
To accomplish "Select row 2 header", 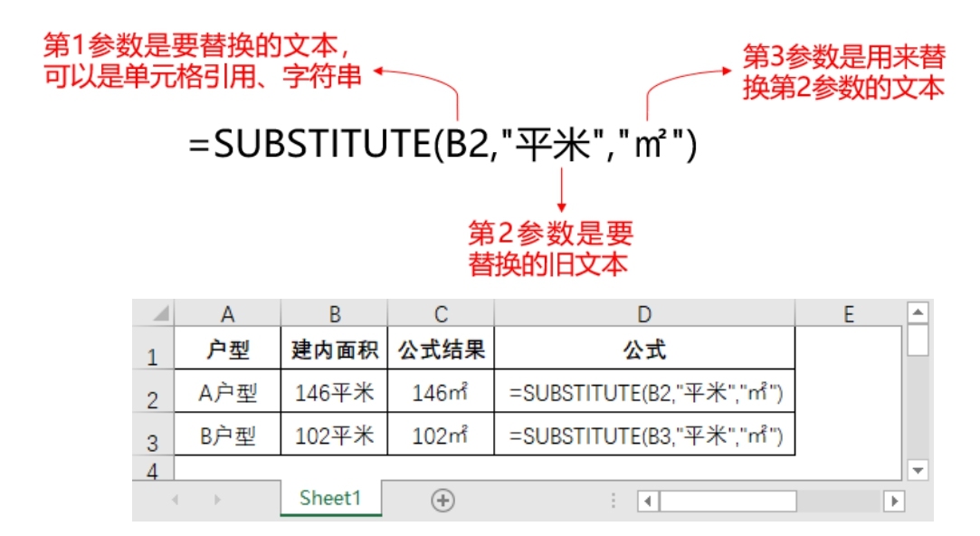I will click(153, 392).
